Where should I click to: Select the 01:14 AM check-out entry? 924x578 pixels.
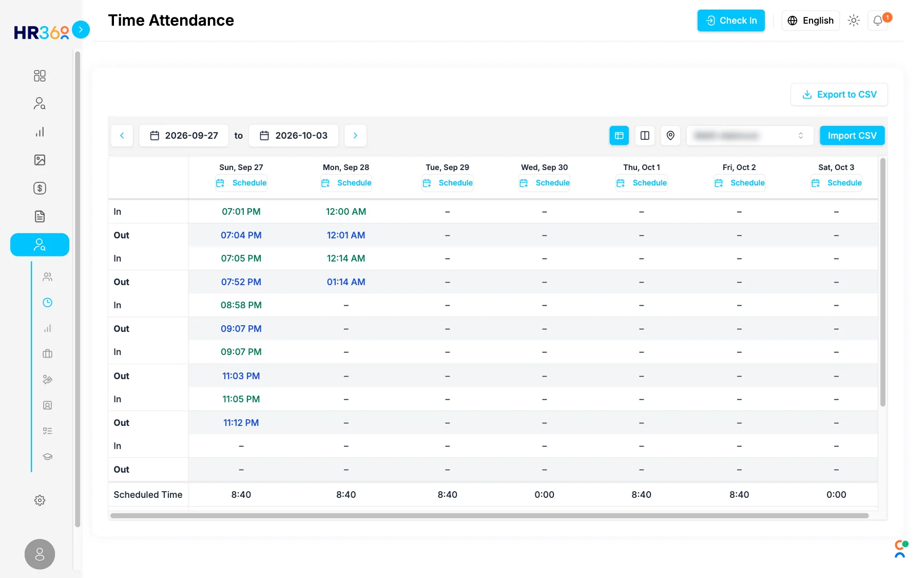tap(346, 282)
